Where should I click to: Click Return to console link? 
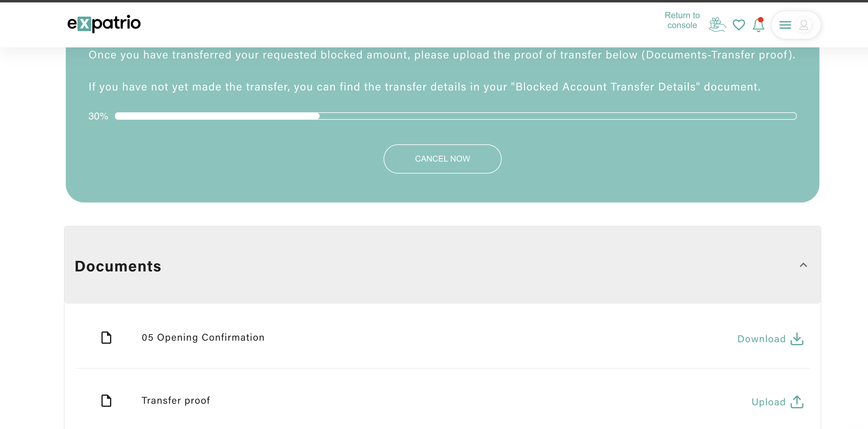(682, 20)
